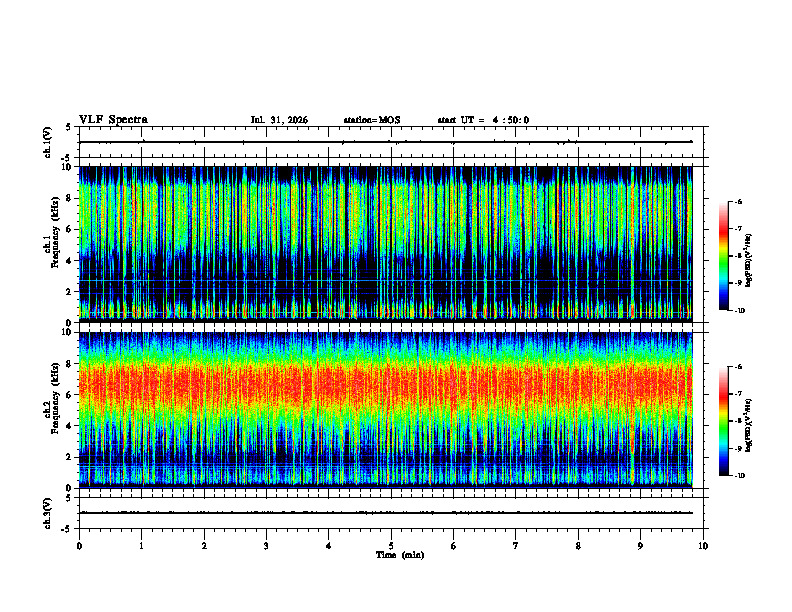The width and height of the screenshot is (792, 612).
Task: Click the "2" tick on ch.2 frequency axis
Action: pyautogui.click(x=70, y=457)
